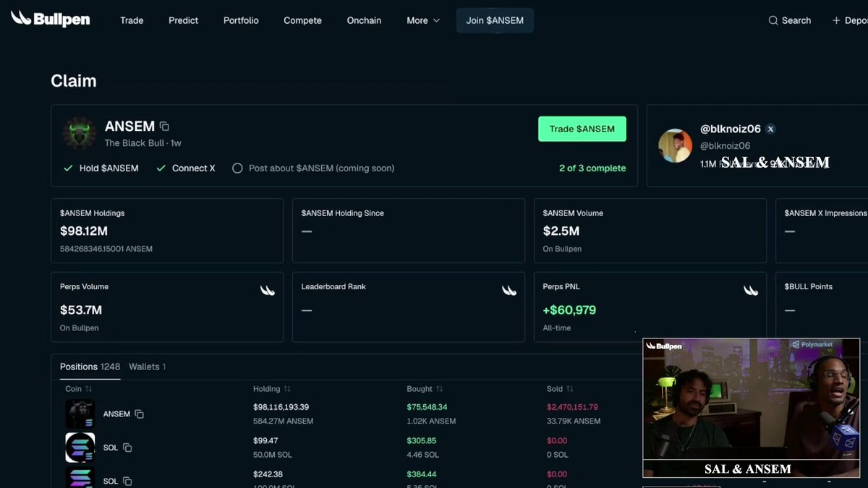Open the @blknoiz06 profile picture
The image size is (868, 488).
click(x=676, y=146)
